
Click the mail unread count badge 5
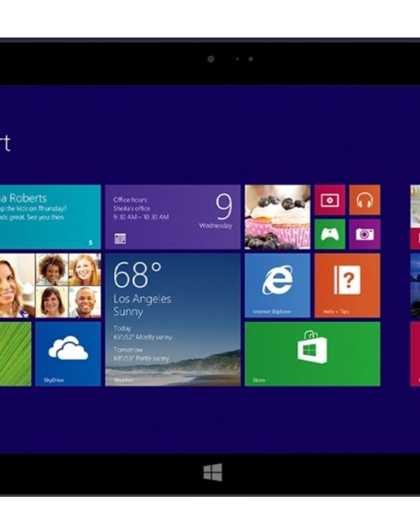coord(91,243)
